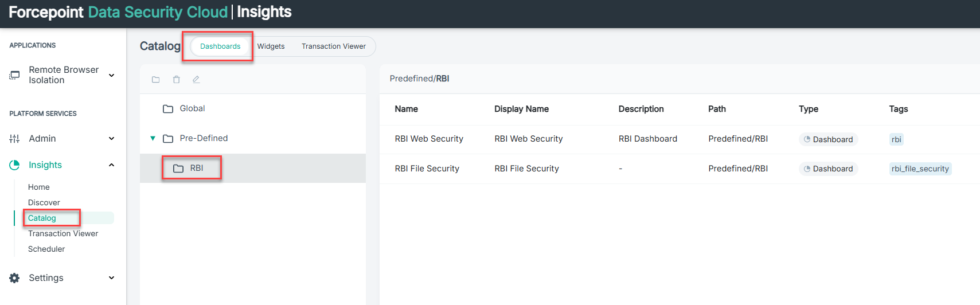Click the rbi tag
This screenshot has width=980, height=305.
click(x=896, y=139)
